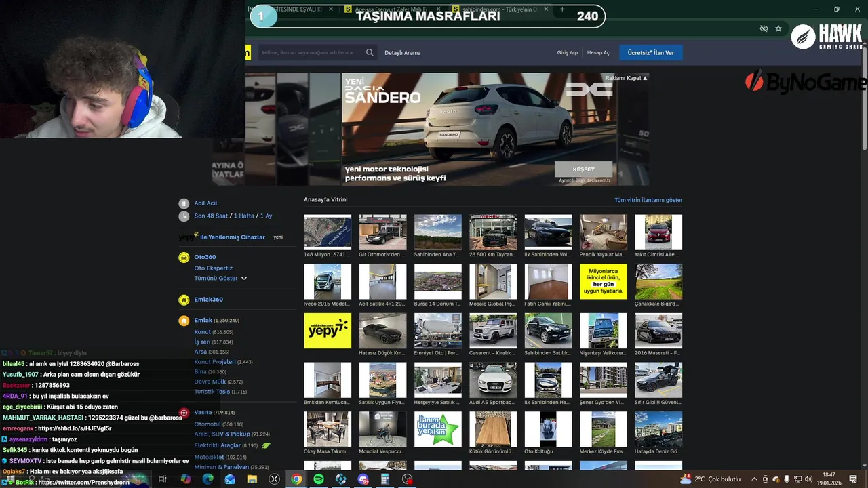Open Microsoft Edge from the taskbar
Viewport: 868px width, 488px height.
[208, 479]
